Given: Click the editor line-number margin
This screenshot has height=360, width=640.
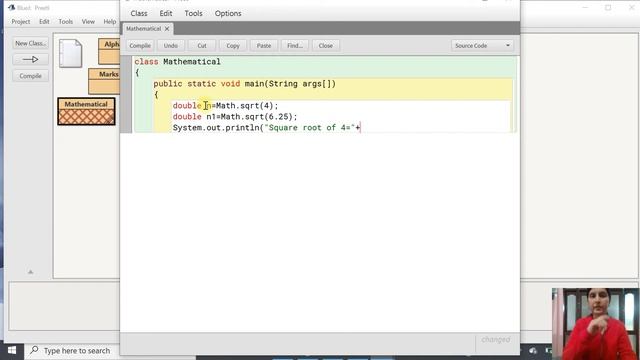Looking at the screenshot, I should coord(126,95).
